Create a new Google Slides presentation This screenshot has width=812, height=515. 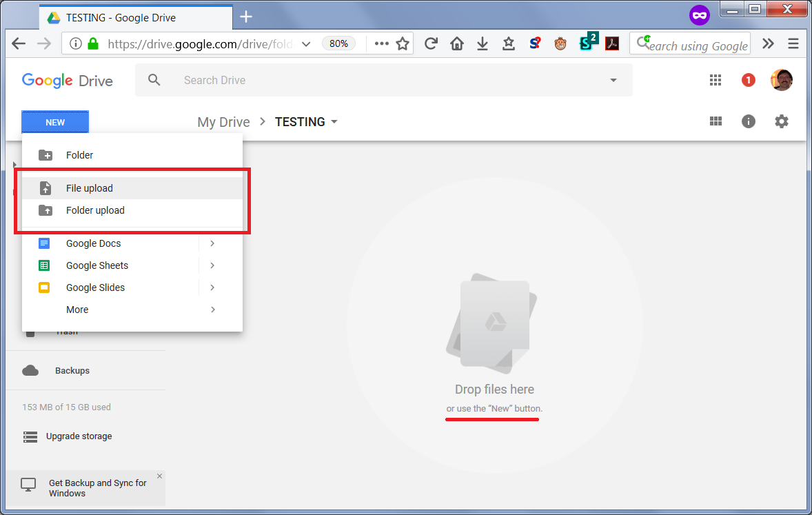(x=110, y=287)
